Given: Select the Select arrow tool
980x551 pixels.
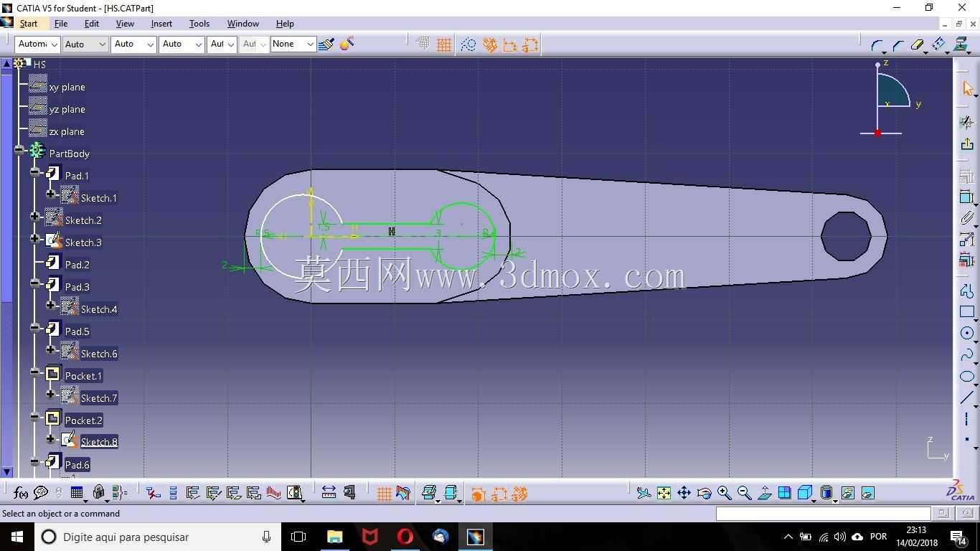Looking at the screenshot, I should coord(967,88).
